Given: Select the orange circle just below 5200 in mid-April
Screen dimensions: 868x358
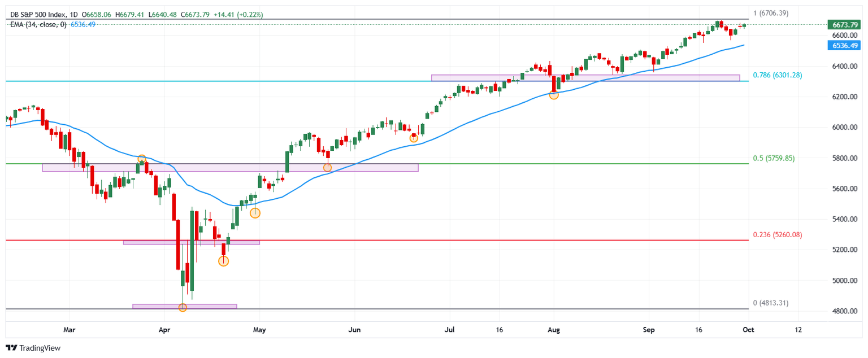Looking at the screenshot, I should click(223, 261).
